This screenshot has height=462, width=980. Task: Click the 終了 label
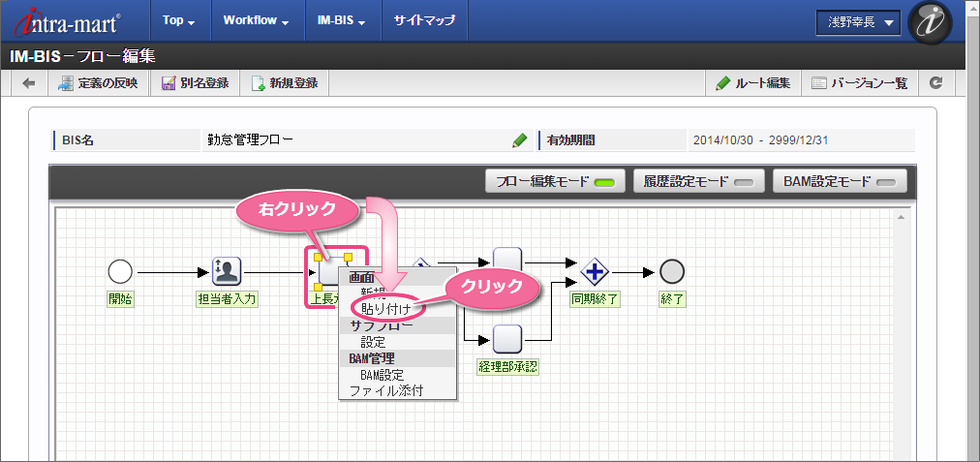point(672,299)
